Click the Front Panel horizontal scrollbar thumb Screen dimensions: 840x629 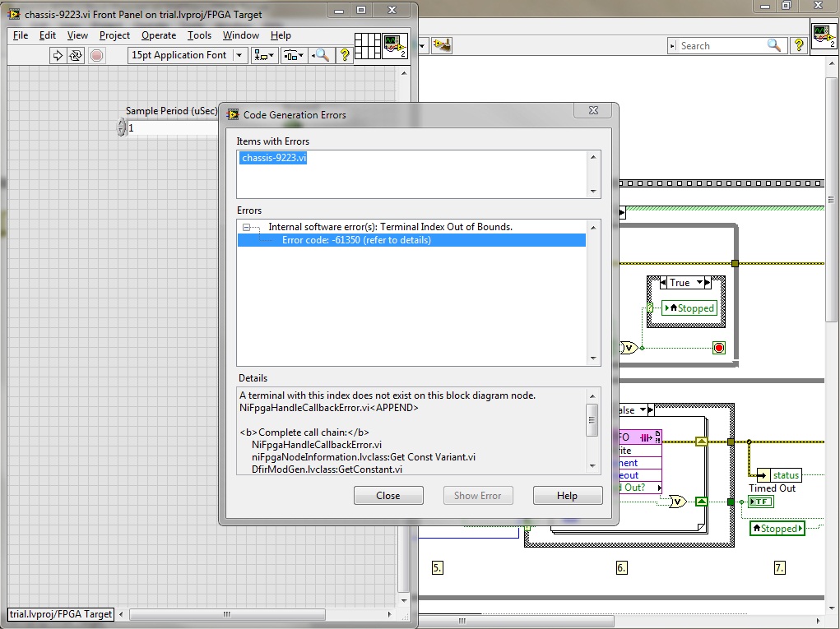pyautogui.click(x=227, y=614)
